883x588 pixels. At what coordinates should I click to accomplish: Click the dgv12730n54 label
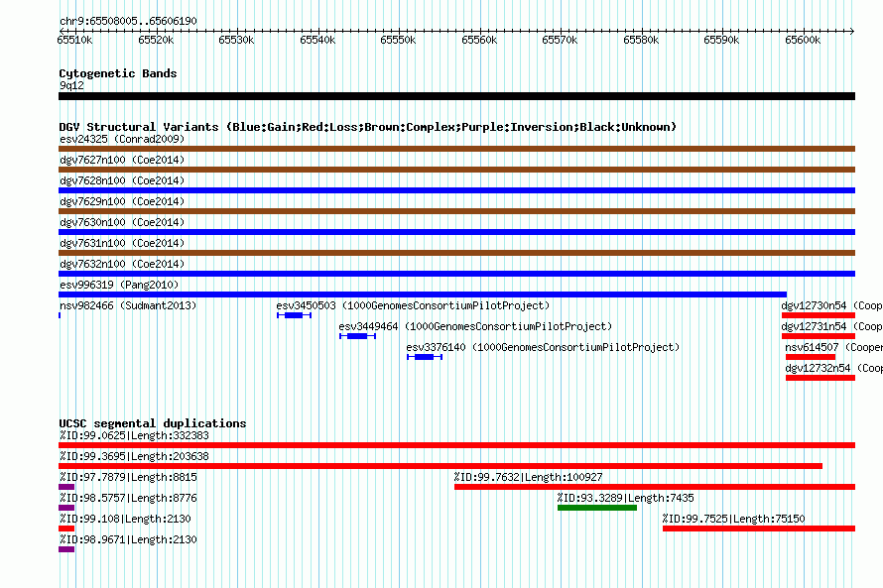point(831,305)
